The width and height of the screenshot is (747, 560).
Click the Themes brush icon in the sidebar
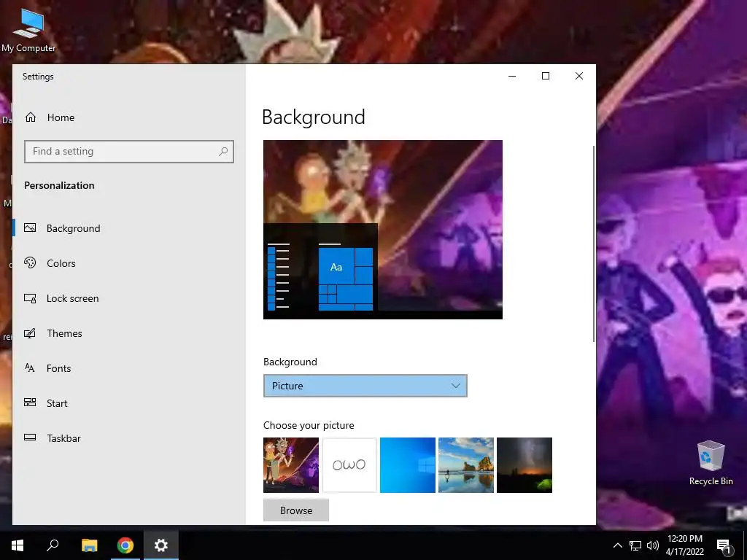pos(30,332)
